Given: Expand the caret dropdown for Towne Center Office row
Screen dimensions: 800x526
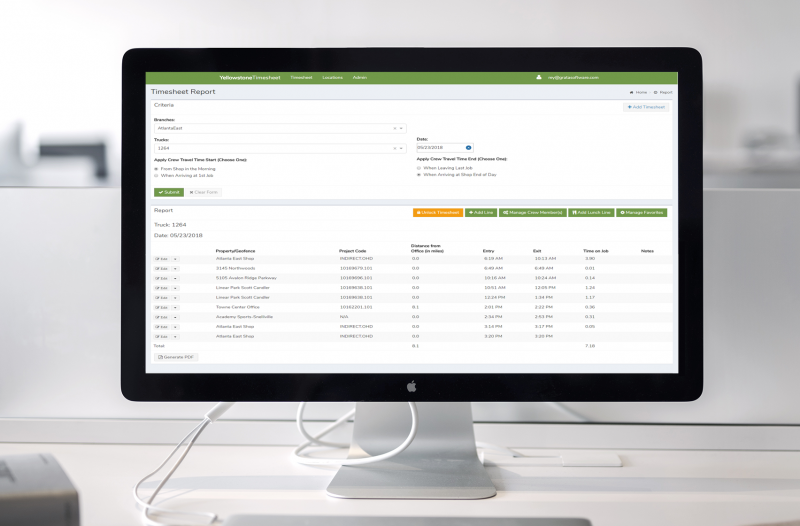Looking at the screenshot, I should click(x=175, y=308).
